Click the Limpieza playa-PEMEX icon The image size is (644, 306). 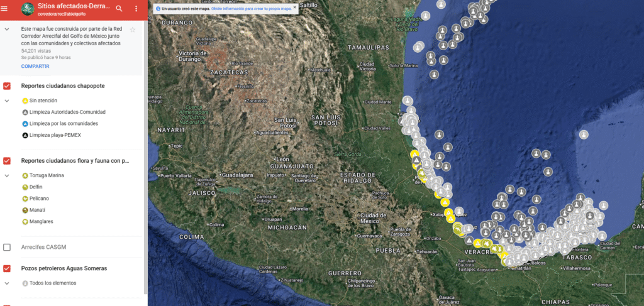point(25,135)
